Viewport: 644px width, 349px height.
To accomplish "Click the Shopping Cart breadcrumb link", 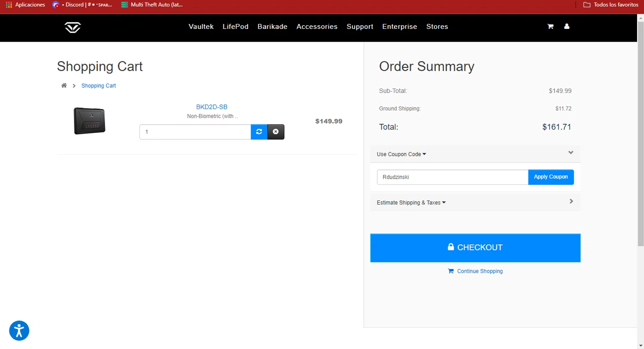I will [99, 86].
